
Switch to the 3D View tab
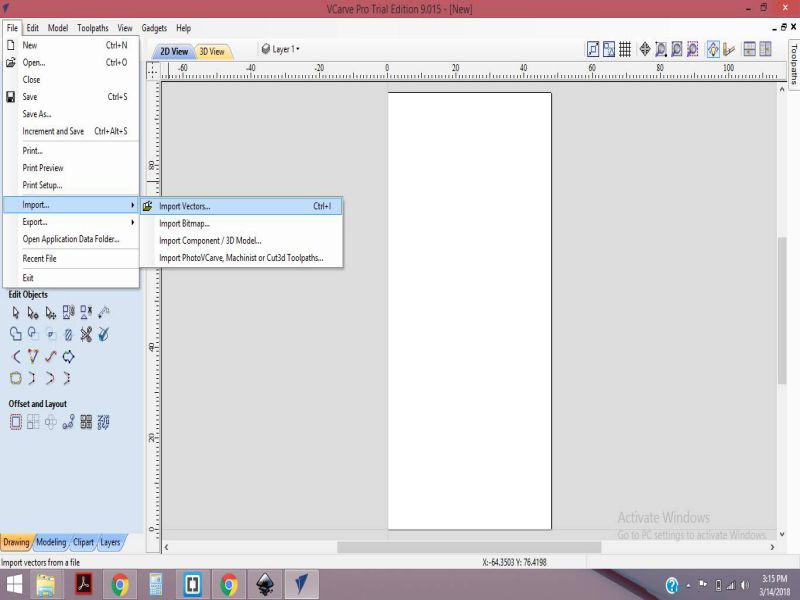pyautogui.click(x=212, y=52)
